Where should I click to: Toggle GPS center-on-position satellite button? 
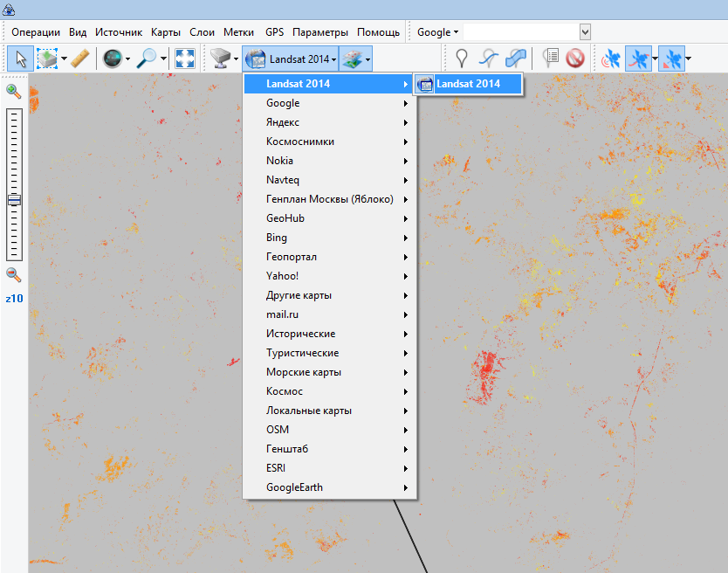(x=670, y=59)
